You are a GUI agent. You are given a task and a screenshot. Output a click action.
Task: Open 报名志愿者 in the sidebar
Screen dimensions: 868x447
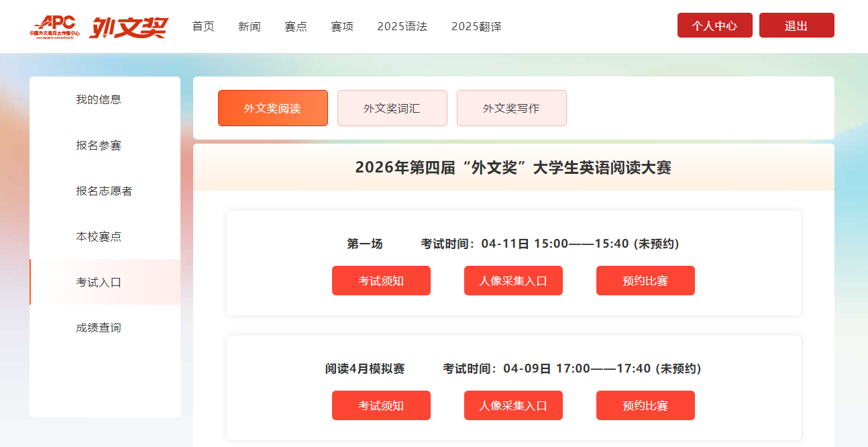105,191
